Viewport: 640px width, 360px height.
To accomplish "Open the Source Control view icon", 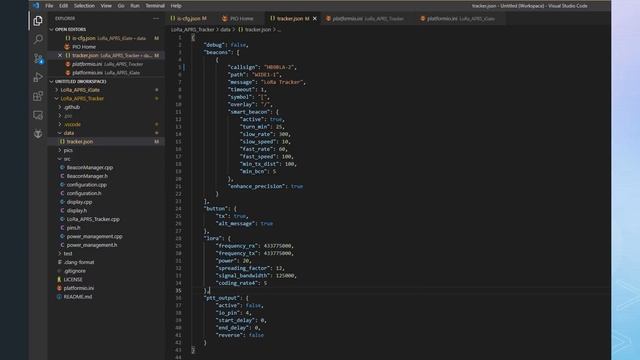I will [x=38, y=58].
